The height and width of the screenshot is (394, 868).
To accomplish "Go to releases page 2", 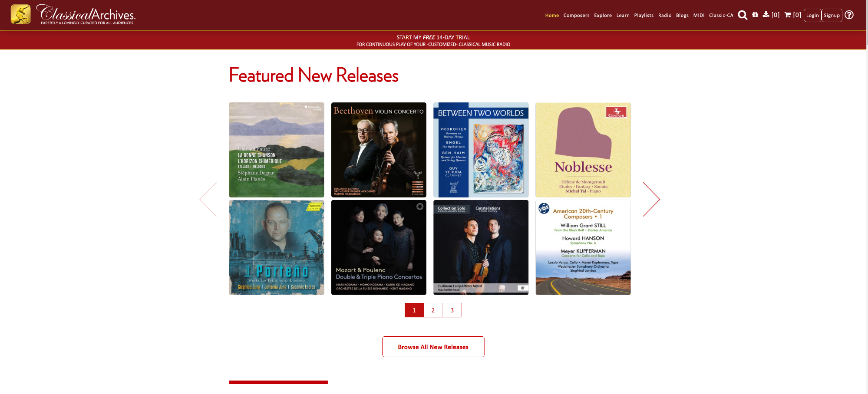I will click(433, 310).
